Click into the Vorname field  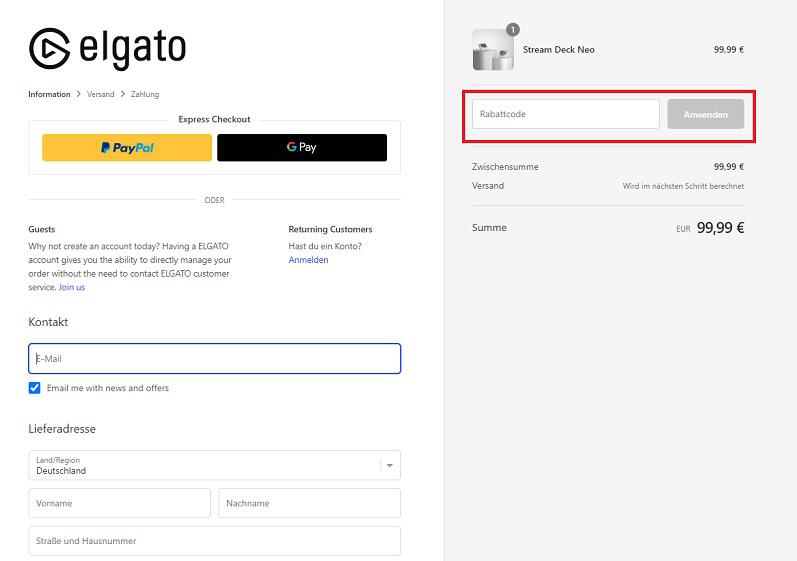[x=119, y=503]
